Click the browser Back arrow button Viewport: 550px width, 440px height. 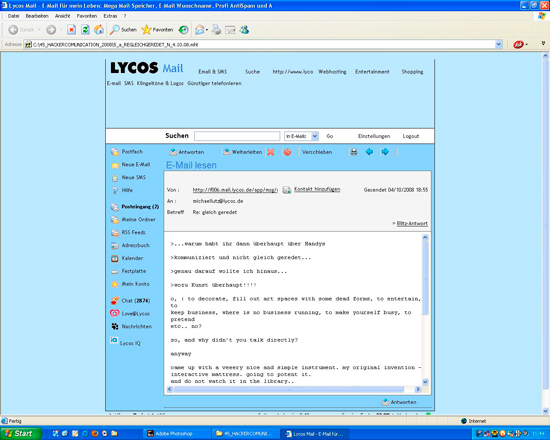(13, 30)
